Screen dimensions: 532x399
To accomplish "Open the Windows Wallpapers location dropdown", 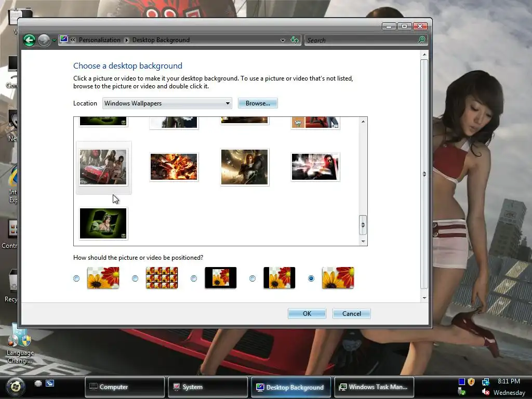I will (167, 103).
